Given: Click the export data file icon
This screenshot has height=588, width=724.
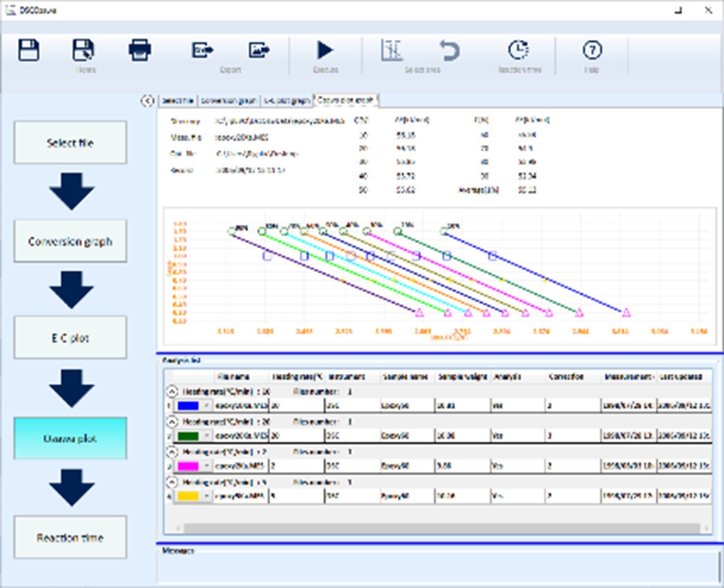Looking at the screenshot, I should (202, 50).
